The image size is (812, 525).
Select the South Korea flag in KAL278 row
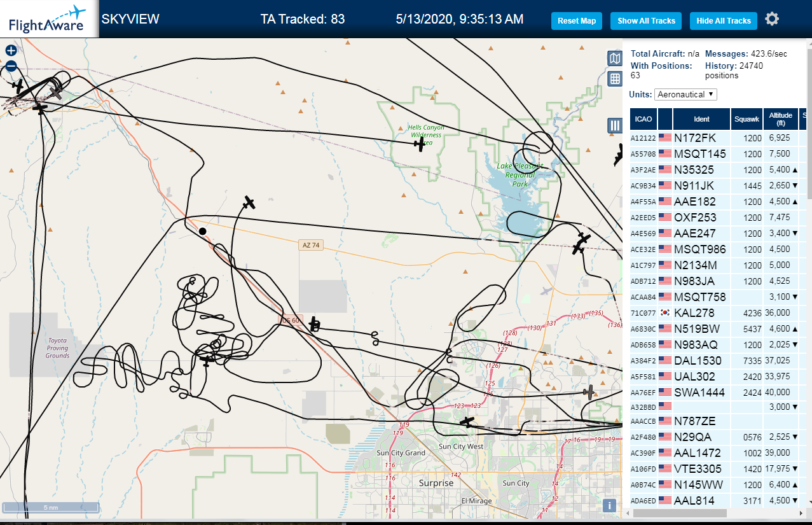665,313
